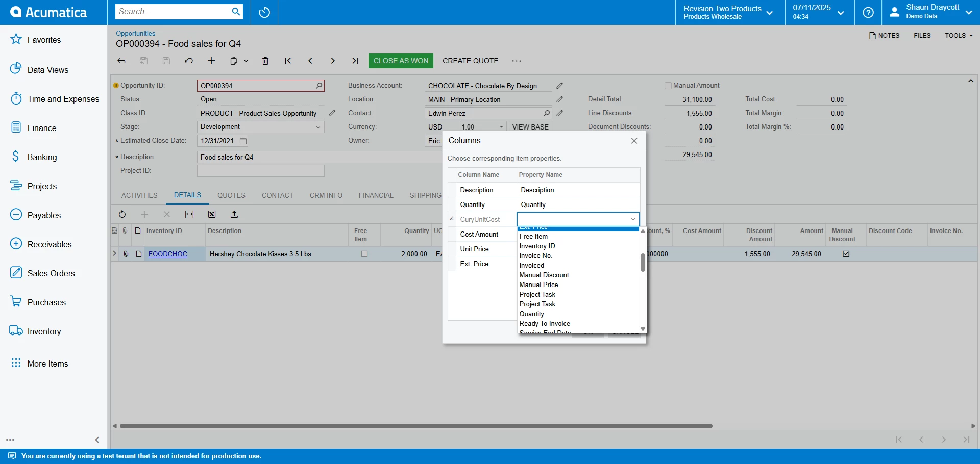980x464 pixels.
Task: Click the VIEW BASE button
Action: (x=530, y=127)
